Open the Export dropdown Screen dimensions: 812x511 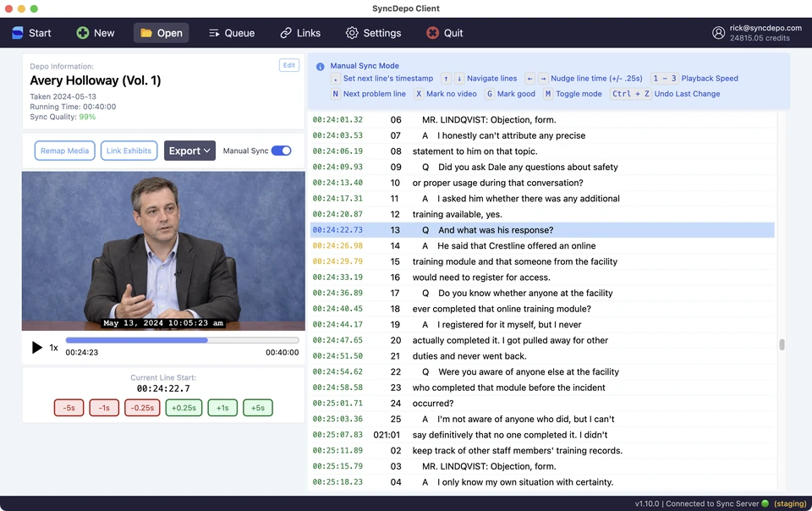pyautogui.click(x=189, y=151)
